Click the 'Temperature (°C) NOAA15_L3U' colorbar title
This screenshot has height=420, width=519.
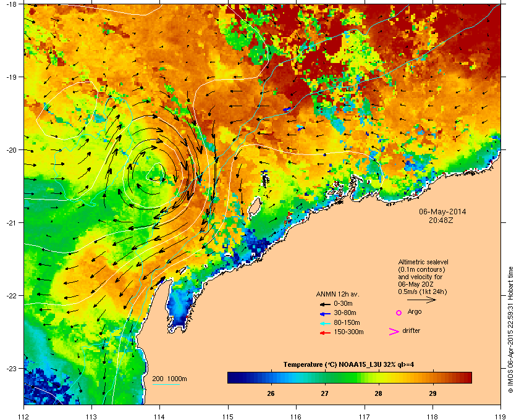click(348, 365)
